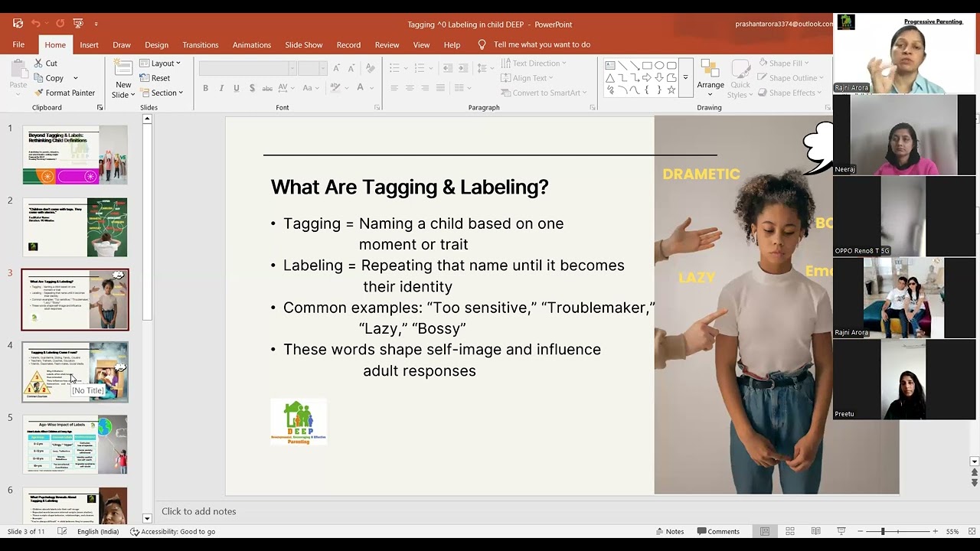Open the Copy options dropdown arrow
The height and width of the screenshot is (551, 980).
point(75,78)
